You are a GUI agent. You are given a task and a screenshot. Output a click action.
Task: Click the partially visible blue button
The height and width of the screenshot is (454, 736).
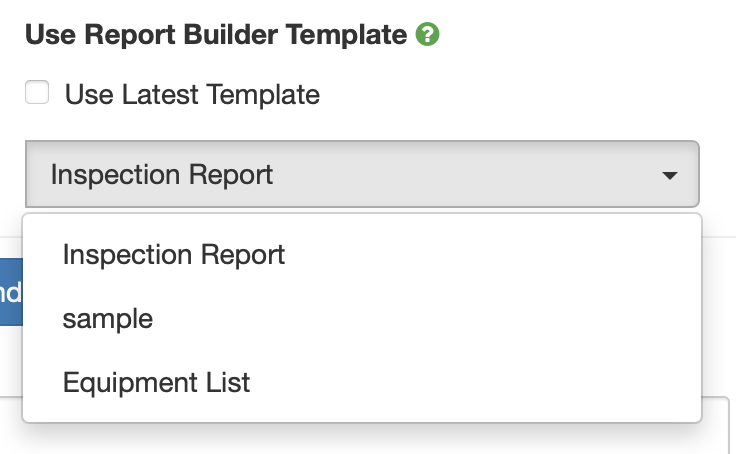coord(10,292)
